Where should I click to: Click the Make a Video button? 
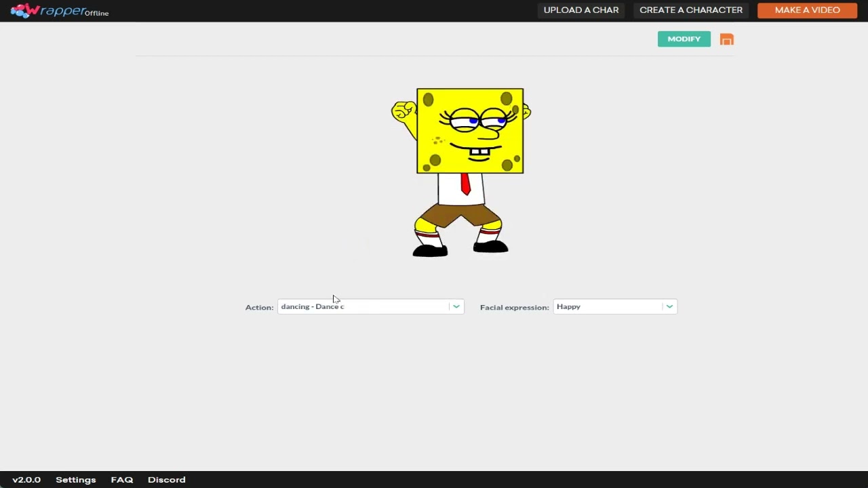pos(807,10)
